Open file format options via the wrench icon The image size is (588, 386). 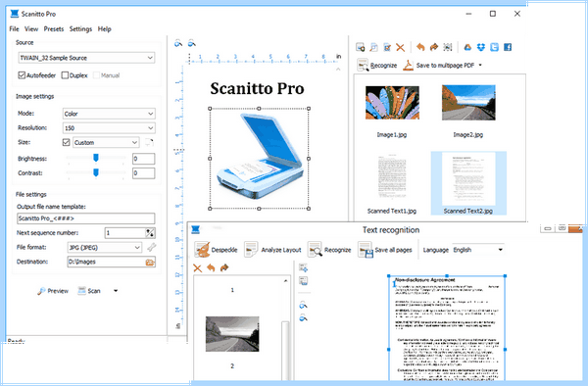click(151, 247)
